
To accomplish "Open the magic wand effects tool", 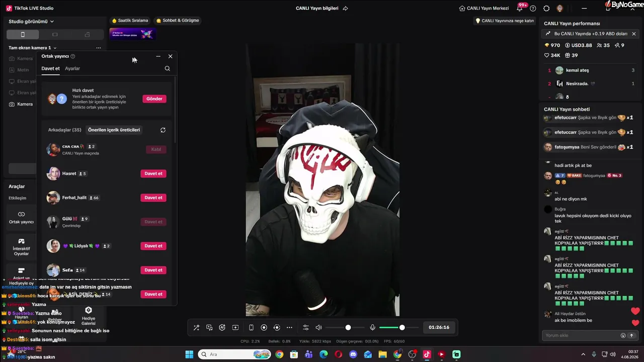I will coord(196,327).
